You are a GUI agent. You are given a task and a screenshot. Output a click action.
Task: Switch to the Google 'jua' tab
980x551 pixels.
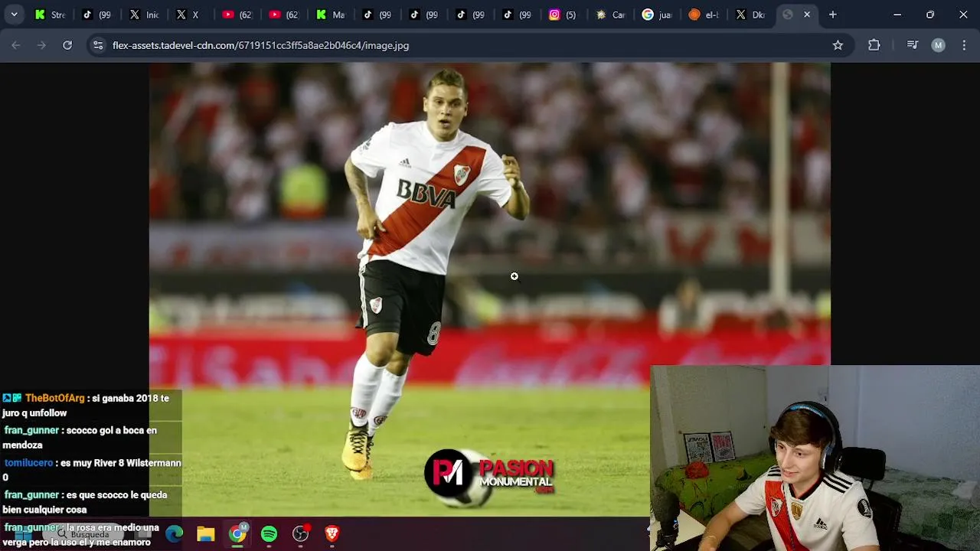(657, 15)
